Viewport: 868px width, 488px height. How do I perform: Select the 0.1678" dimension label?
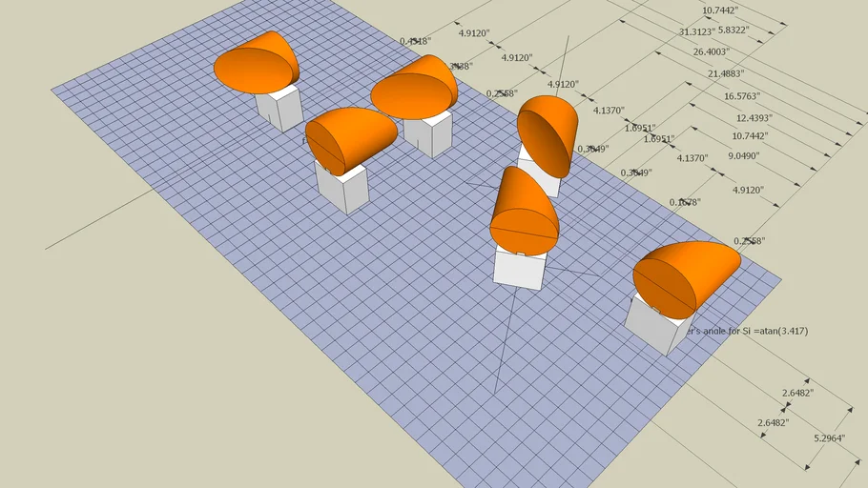(x=685, y=202)
